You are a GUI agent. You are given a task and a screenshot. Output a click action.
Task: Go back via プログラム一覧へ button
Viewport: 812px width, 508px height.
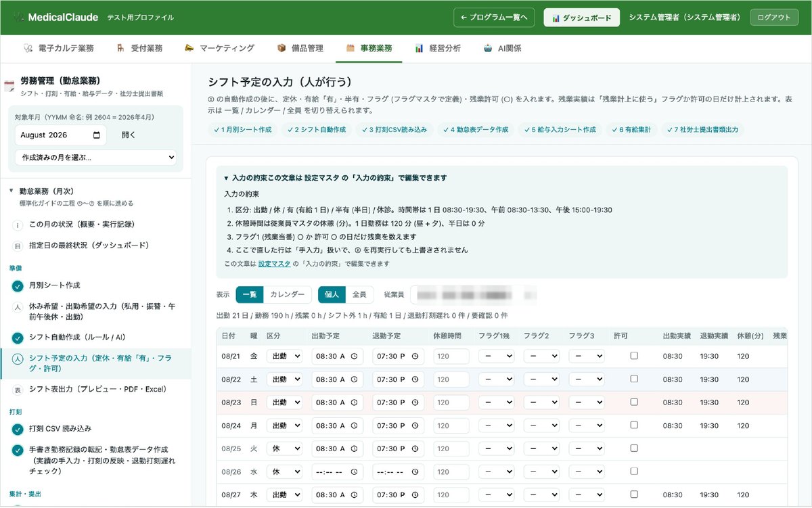(495, 18)
